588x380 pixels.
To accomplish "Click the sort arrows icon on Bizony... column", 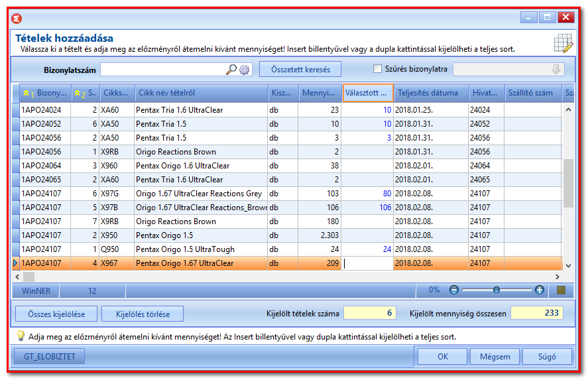I will [26, 93].
